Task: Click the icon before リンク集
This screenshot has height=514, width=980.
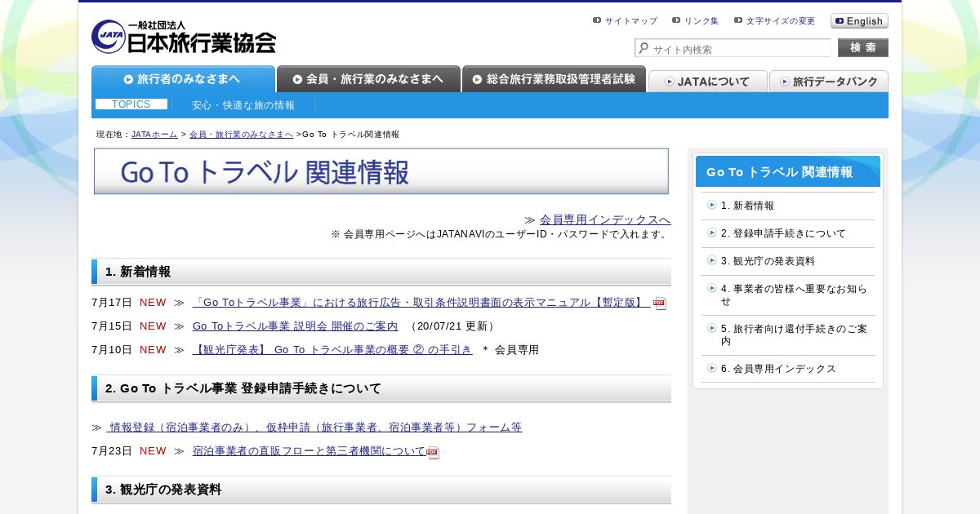Action: tap(676, 20)
